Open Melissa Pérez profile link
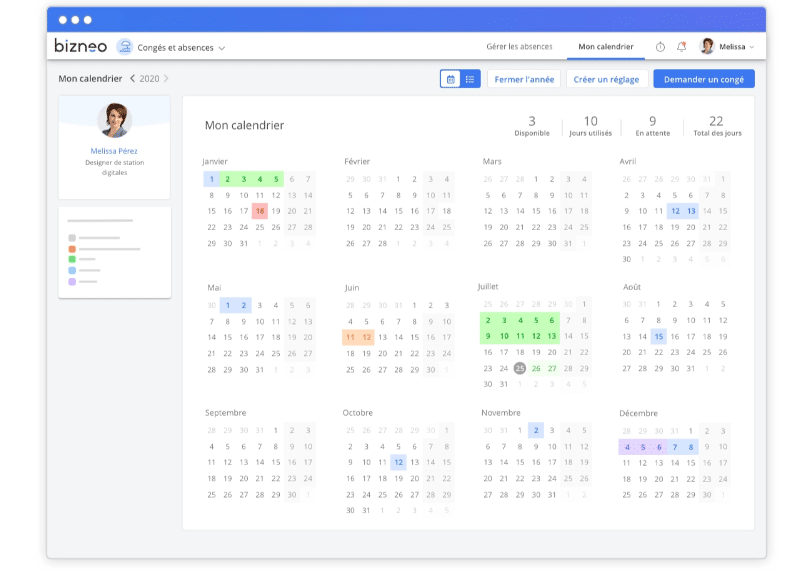The width and height of the screenshot is (799, 575). 114,151
